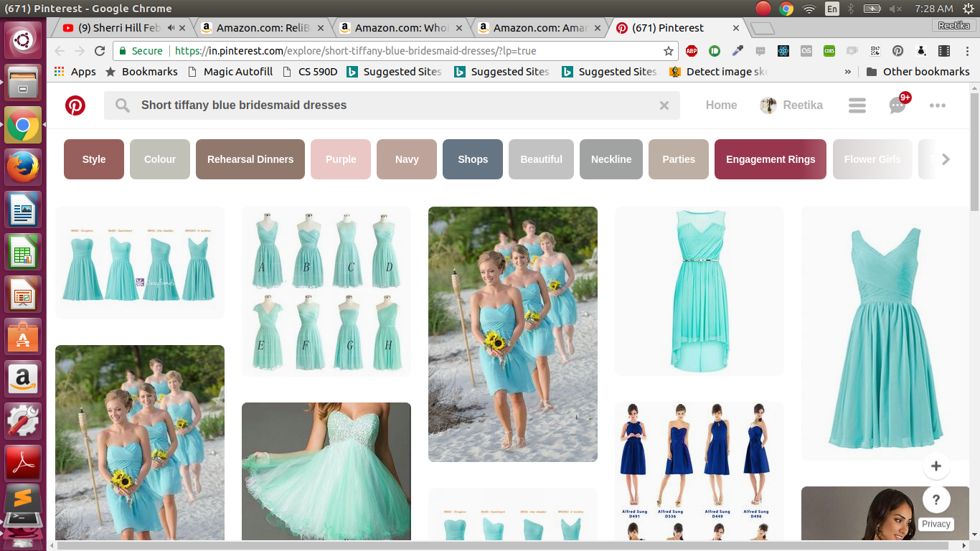Filter by Colour category chip
This screenshot has height=551, width=980.
coord(160,159)
